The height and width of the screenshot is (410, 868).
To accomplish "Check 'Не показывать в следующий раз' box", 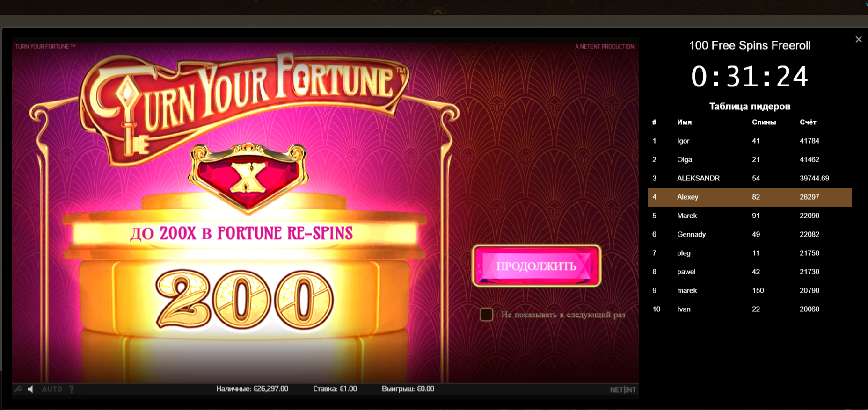I will click(486, 315).
